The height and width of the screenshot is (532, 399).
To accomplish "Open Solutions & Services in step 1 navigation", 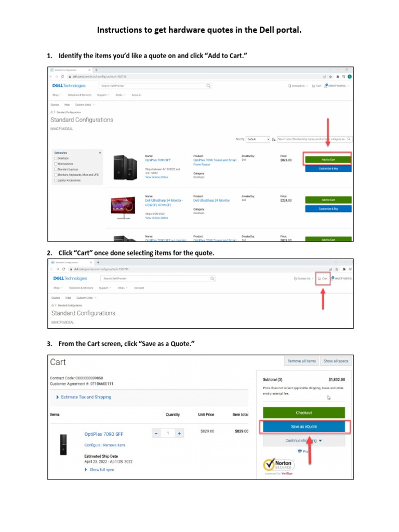I will (x=79, y=95).
